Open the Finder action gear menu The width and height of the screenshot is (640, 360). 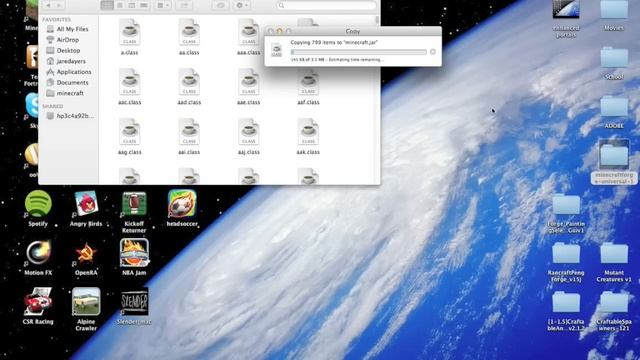pyautogui.click(x=242, y=5)
